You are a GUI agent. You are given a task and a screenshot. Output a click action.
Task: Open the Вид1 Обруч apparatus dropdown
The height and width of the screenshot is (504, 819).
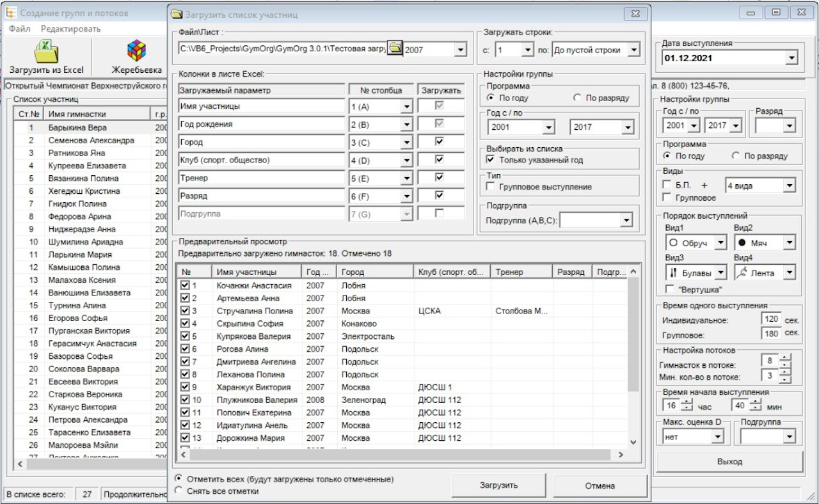pyautogui.click(x=720, y=243)
